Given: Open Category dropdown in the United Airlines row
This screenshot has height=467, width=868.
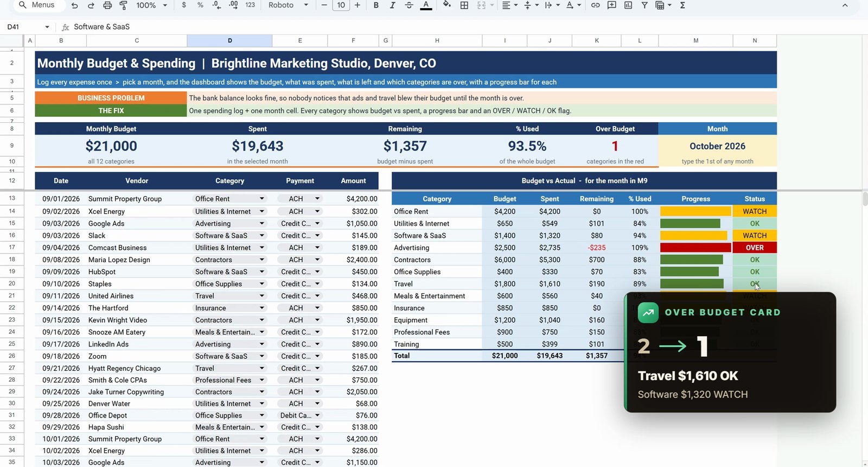Looking at the screenshot, I should 262,296.
